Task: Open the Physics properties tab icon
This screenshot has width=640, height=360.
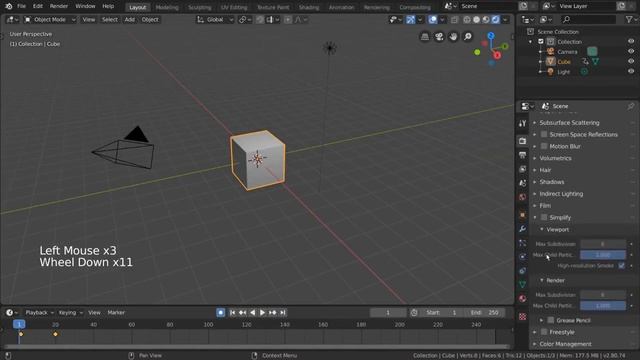Action: click(x=522, y=257)
